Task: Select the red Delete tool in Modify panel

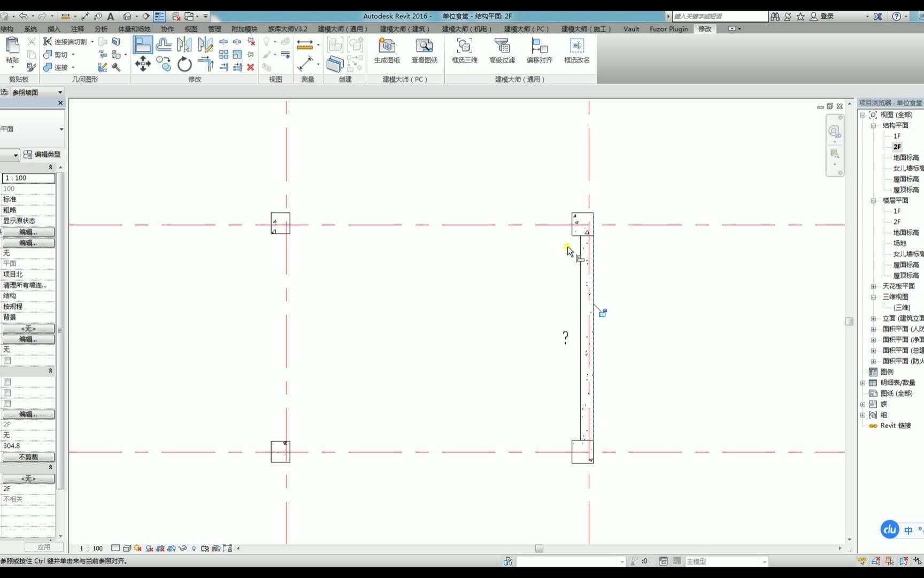Action: (x=251, y=67)
